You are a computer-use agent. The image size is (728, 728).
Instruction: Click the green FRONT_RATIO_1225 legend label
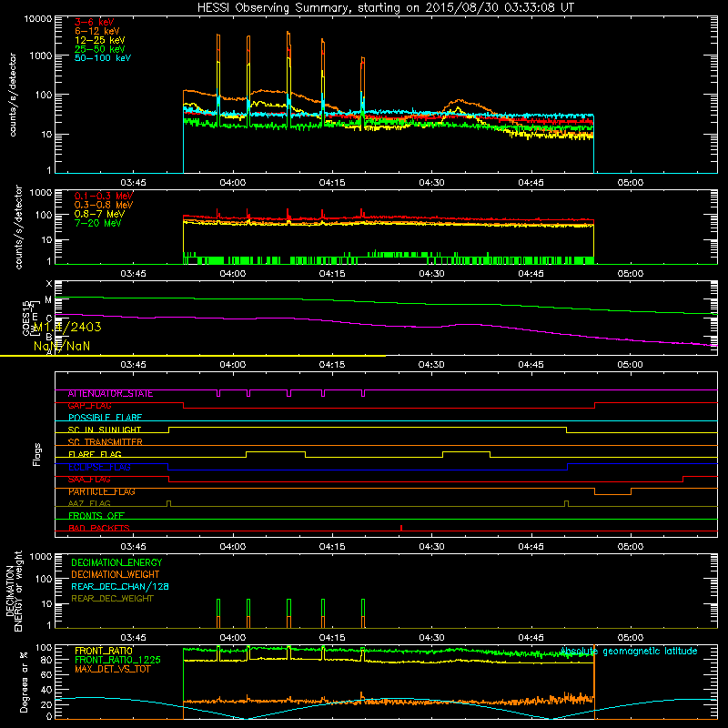click(x=117, y=660)
